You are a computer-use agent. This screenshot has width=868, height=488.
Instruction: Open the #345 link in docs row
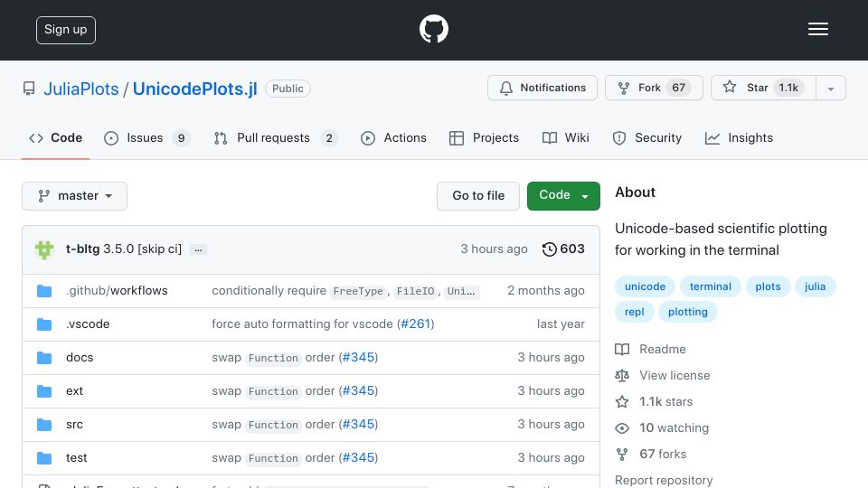pos(358,358)
